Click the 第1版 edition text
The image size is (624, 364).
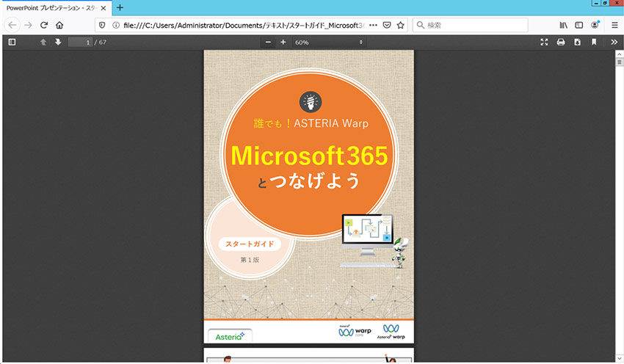[250, 260]
